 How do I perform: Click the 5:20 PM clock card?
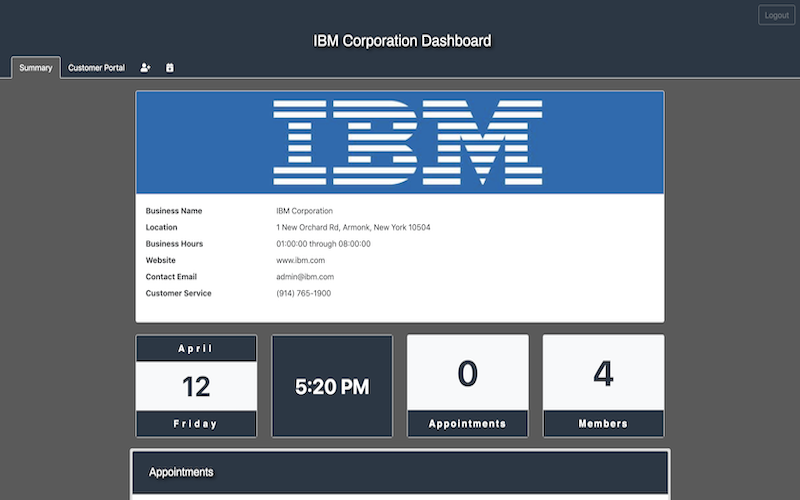(332, 386)
